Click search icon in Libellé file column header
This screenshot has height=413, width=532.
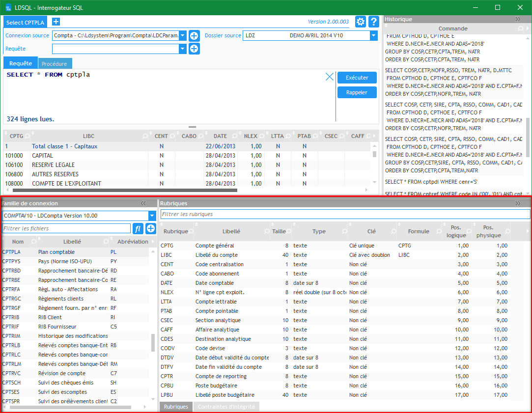[x=105, y=242]
